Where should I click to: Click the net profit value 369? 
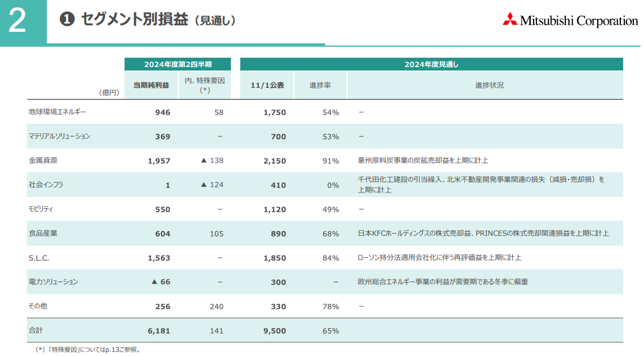coord(163,136)
